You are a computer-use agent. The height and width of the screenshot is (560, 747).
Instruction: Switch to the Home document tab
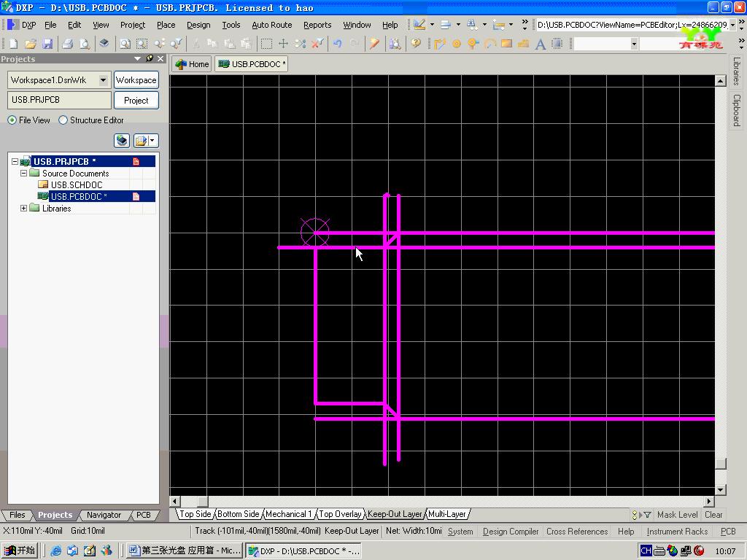tap(192, 64)
